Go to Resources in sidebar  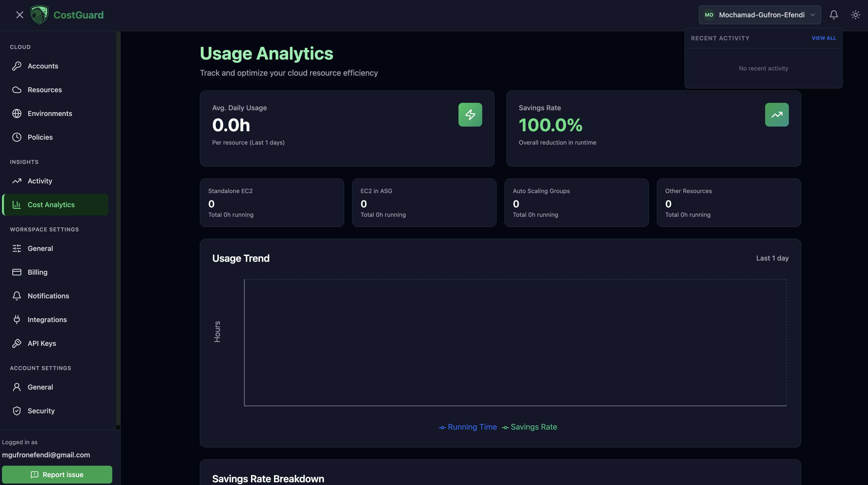point(45,90)
